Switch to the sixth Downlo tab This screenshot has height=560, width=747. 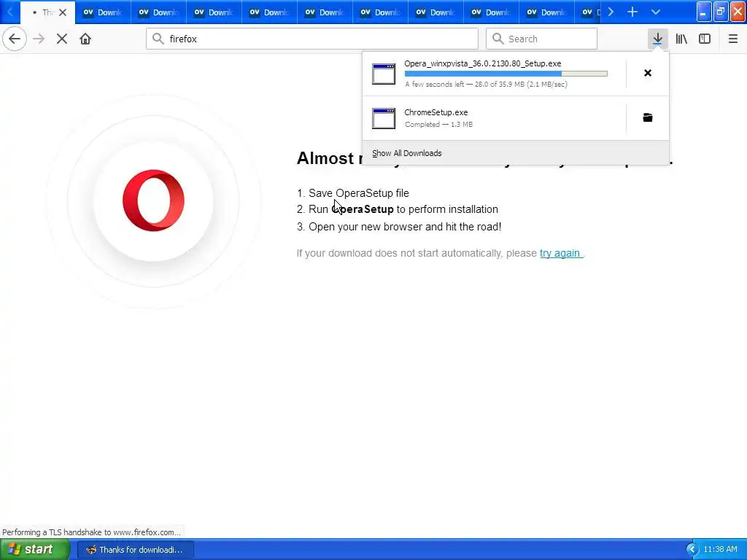[380, 12]
